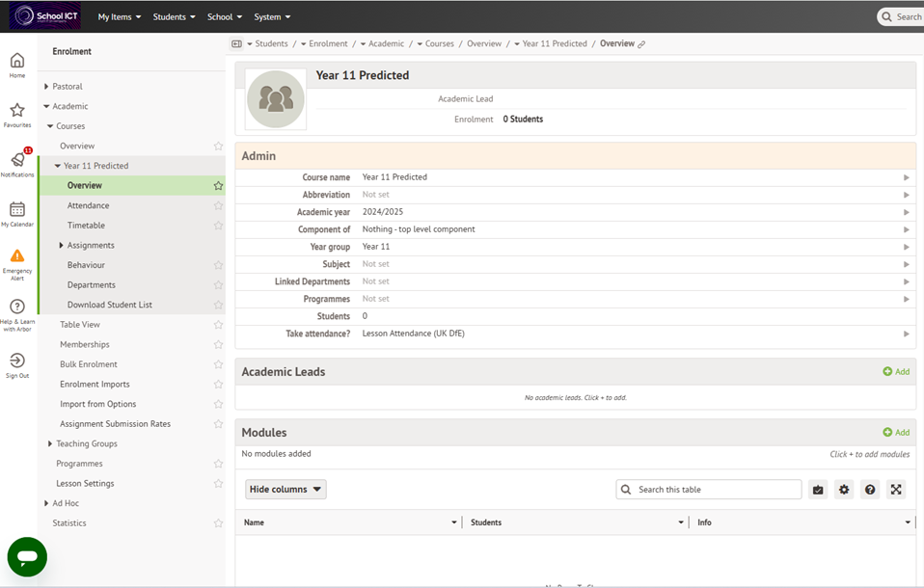Expand the Pastoral tree section
Viewport: 924px width, 588px height.
point(46,87)
